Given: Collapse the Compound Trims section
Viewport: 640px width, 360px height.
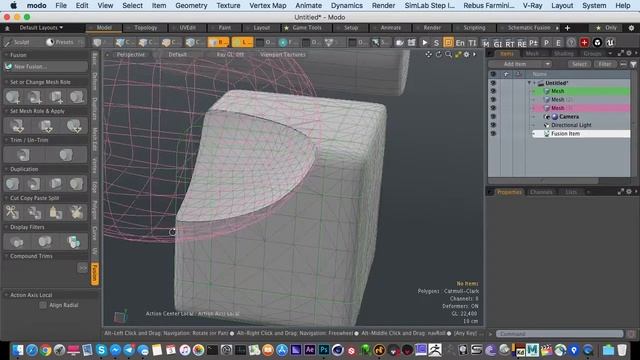Looking at the screenshot, I should 6,256.
